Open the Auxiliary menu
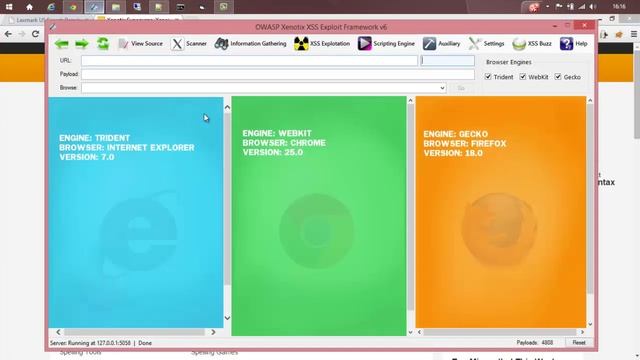The width and height of the screenshot is (640, 360). coord(441,43)
